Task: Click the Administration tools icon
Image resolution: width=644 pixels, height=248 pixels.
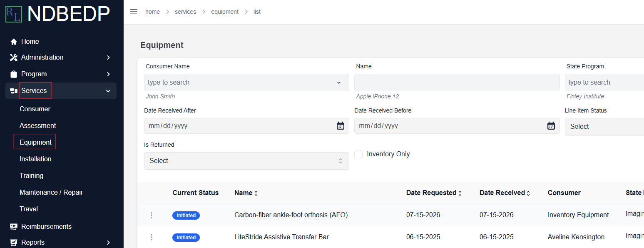Action: coord(14,58)
